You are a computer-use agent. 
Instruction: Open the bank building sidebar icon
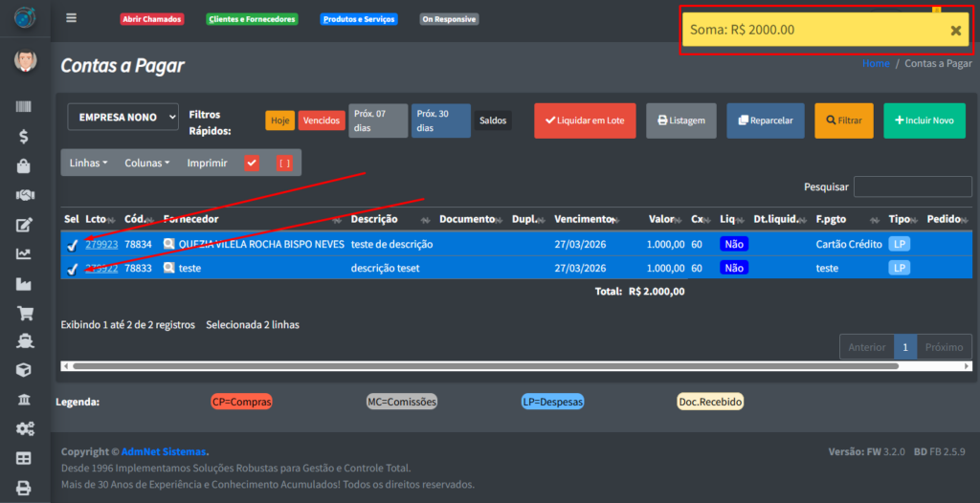[24, 399]
